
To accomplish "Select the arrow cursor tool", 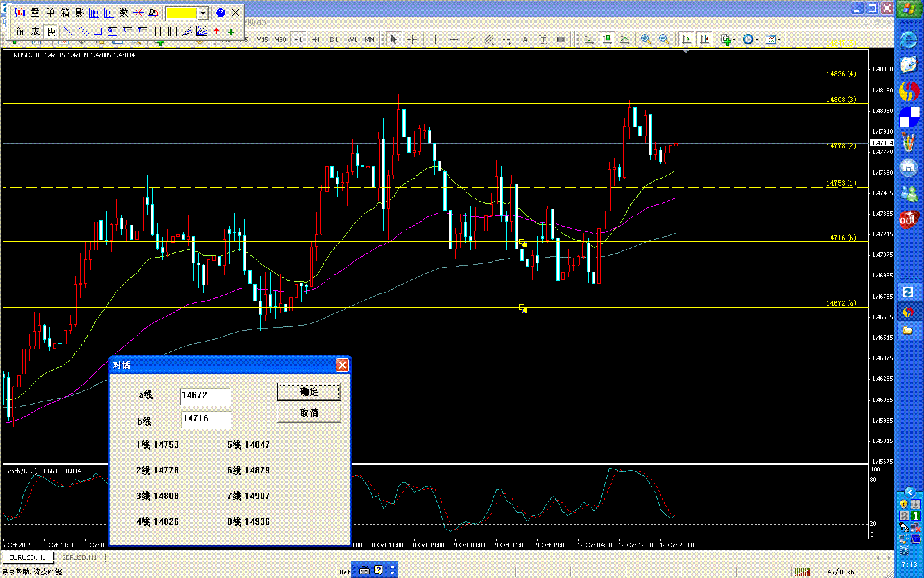I will pos(394,40).
